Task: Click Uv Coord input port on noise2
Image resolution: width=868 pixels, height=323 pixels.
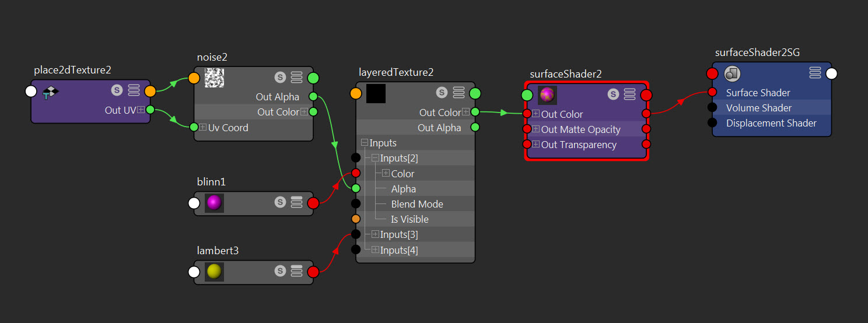Action: [x=194, y=127]
